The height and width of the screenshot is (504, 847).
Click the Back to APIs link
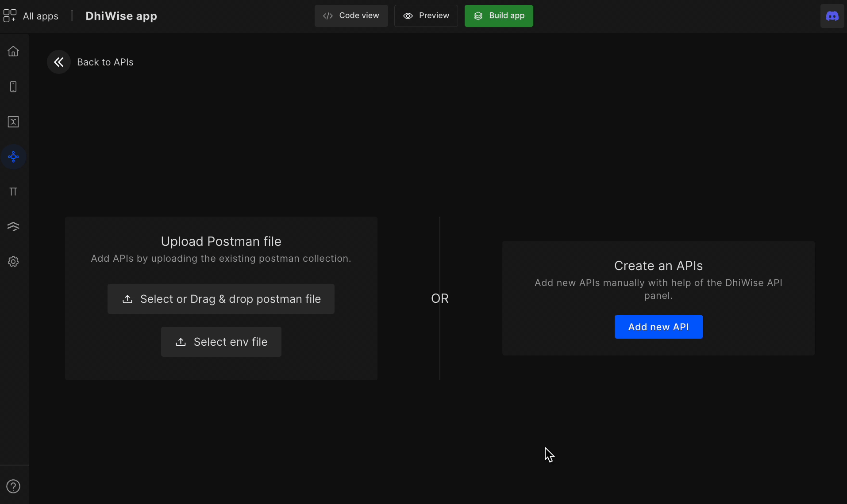click(105, 62)
